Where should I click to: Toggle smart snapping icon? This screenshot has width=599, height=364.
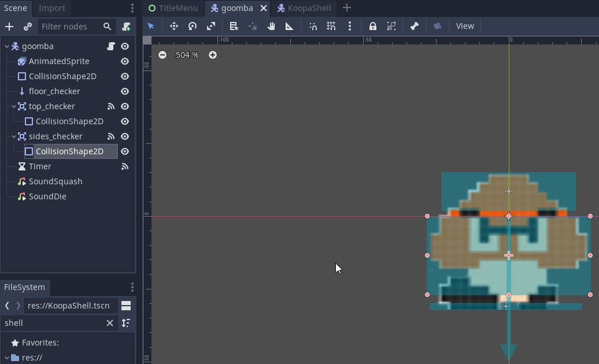point(313,26)
